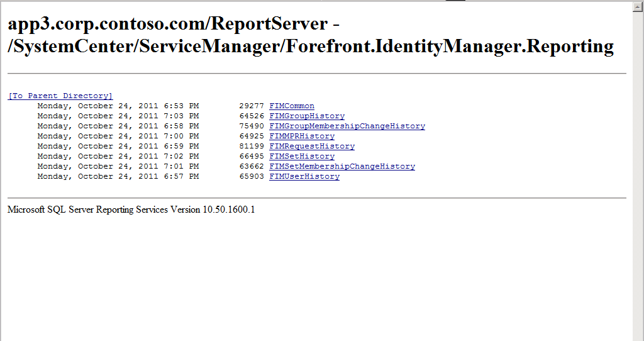Open the FIMRequestHistory report link
The width and height of the screenshot is (644, 341).
pyautogui.click(x=312, y=146)
